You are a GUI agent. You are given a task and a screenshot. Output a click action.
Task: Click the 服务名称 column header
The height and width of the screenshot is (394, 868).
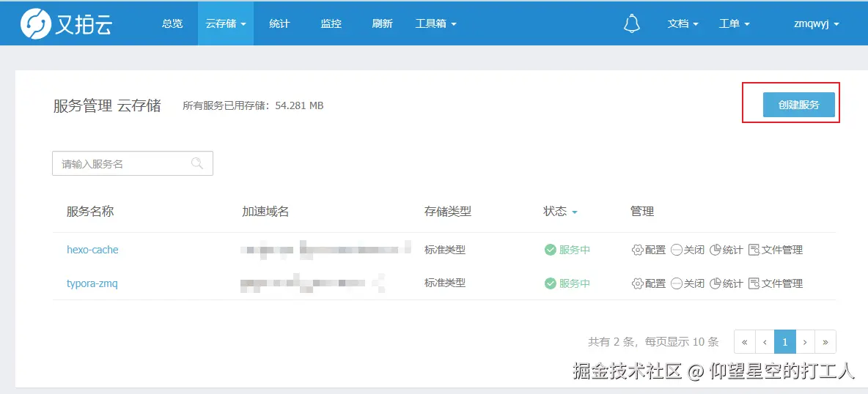coord(90,212)
